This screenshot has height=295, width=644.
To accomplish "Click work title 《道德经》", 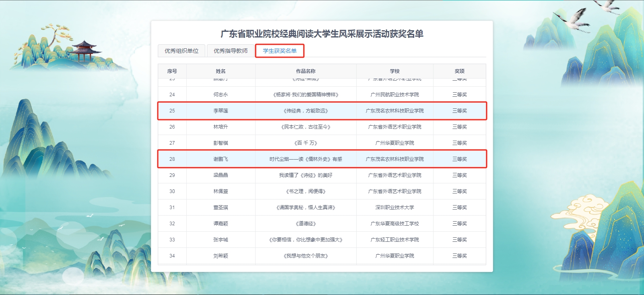I will 305,224.
